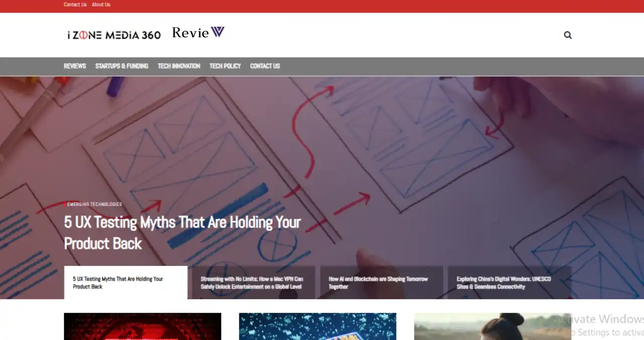Open the search magnifier icon
Screen dimensions: 644x340
[568, 35]
